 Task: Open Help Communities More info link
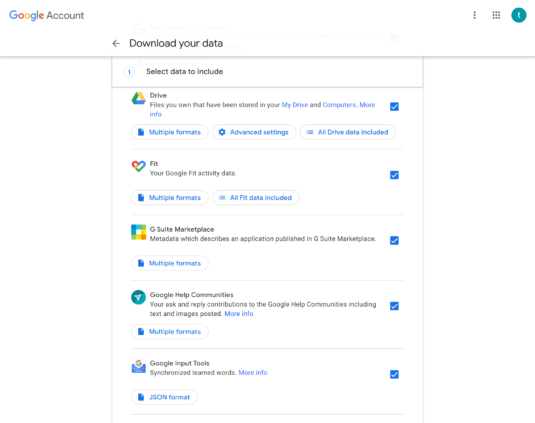[x=239, y=313]
